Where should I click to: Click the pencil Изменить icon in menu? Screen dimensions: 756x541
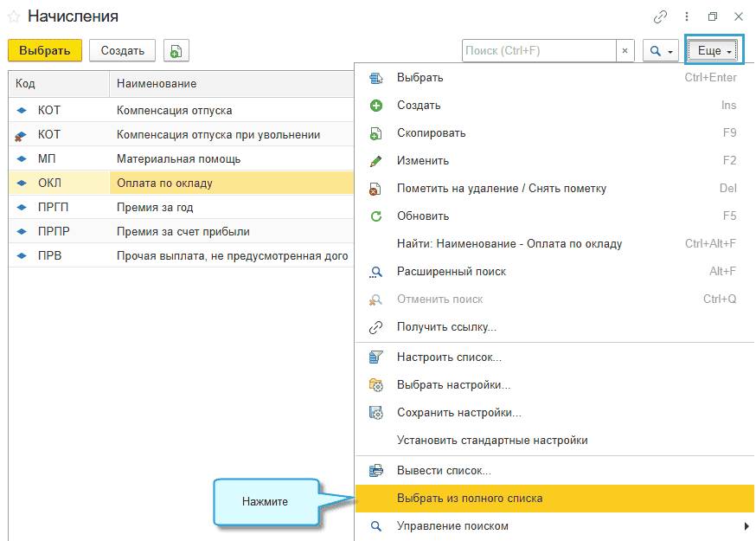point(375,161)
